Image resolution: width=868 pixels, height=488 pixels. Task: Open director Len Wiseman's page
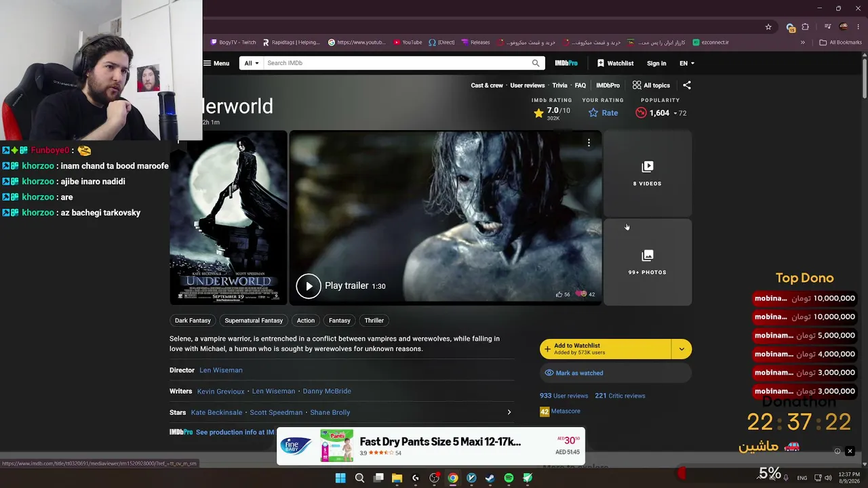[x=221, y=370]
